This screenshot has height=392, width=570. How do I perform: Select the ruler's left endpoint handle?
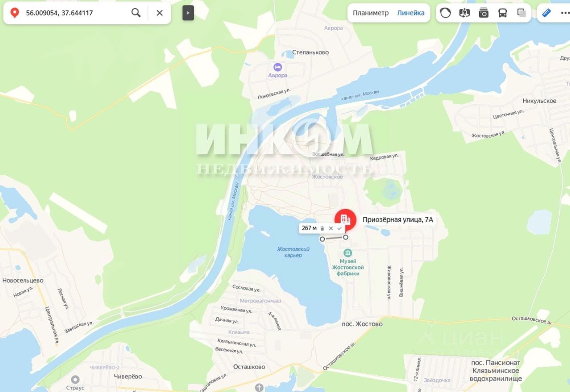(322, 239)
